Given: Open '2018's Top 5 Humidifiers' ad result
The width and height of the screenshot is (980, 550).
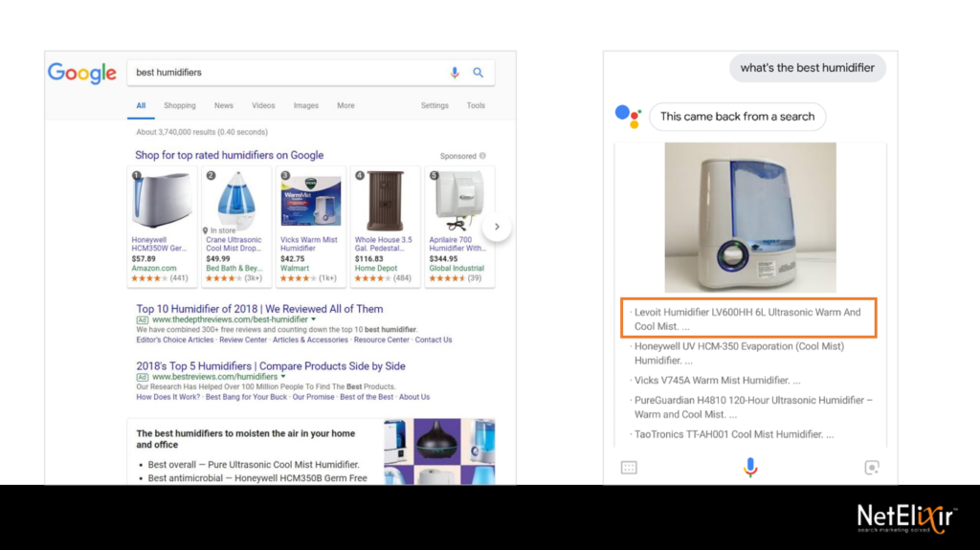Looking at the screenshot, I should click(x=271, y=366).
